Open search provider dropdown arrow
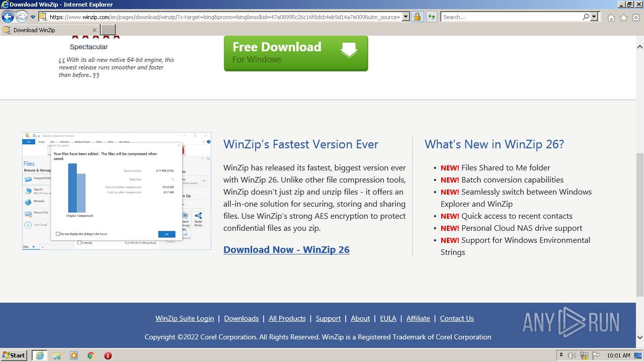644x362 pixels. pyautogui.click(x=594, y=17)
